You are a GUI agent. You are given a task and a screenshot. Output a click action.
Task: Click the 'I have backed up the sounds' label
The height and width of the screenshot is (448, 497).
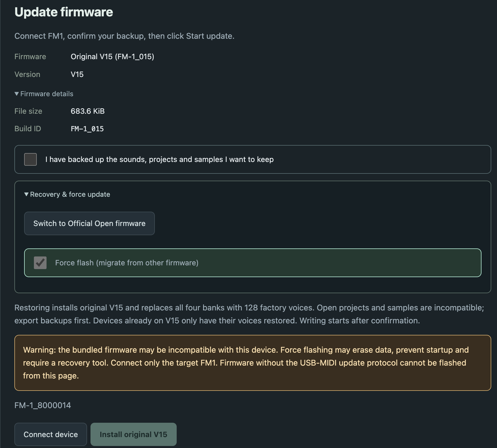point(159,159)
